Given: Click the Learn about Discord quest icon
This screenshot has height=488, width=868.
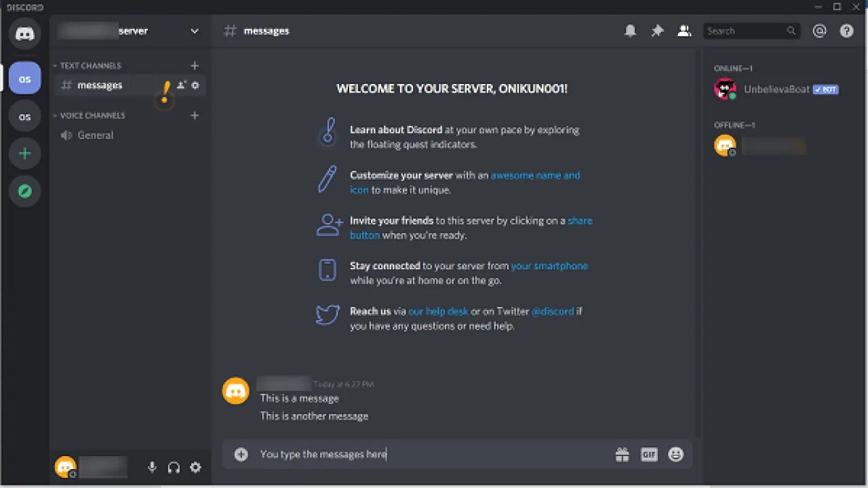Looking at the screenshot, I should (x=328, y=134).
